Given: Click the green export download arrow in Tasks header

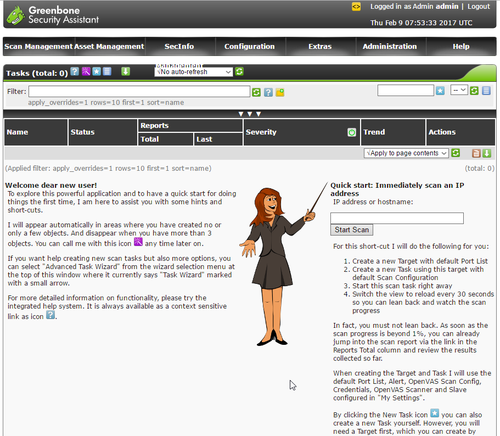Looking at the screenshot, I should (x=125, y=71).
